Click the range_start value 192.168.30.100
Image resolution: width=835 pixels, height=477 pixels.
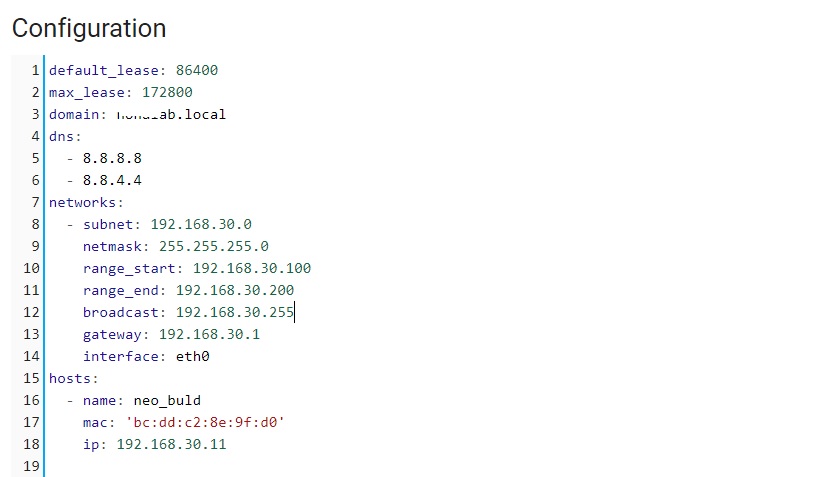pos(252,268)
